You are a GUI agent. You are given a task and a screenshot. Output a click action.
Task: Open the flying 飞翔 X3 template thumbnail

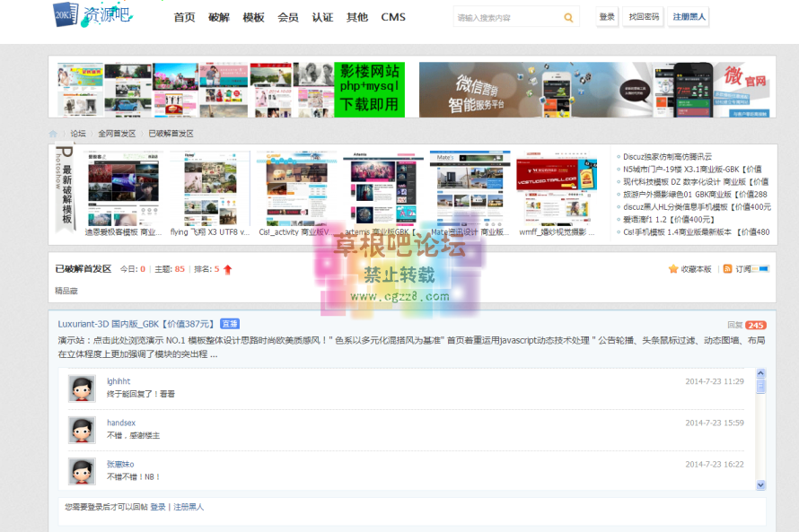tap(210, 188)
